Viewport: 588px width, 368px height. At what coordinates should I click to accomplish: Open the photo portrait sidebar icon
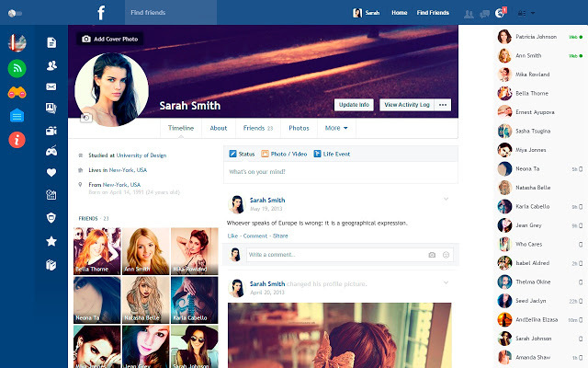tap(51, 109)
